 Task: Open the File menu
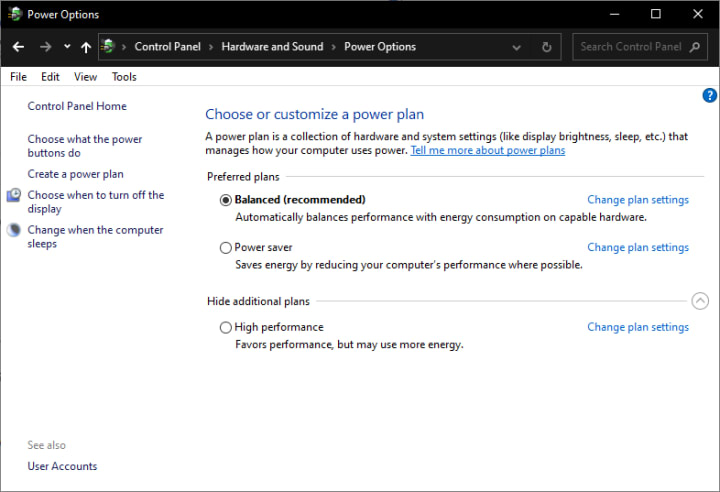click(x=18, y=77)
